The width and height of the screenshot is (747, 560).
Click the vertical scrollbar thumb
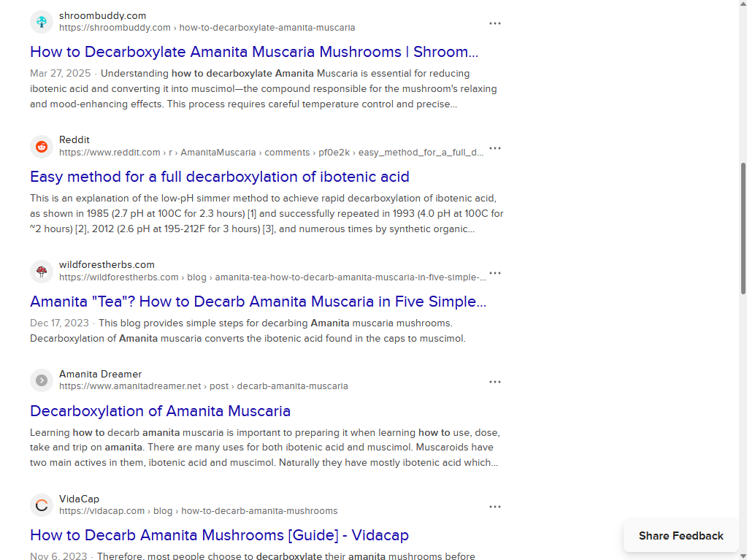tap(743, 229)
